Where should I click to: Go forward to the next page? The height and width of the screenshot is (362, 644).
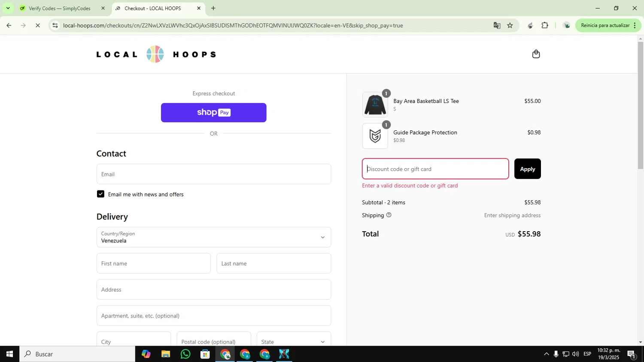coord(23,25)
